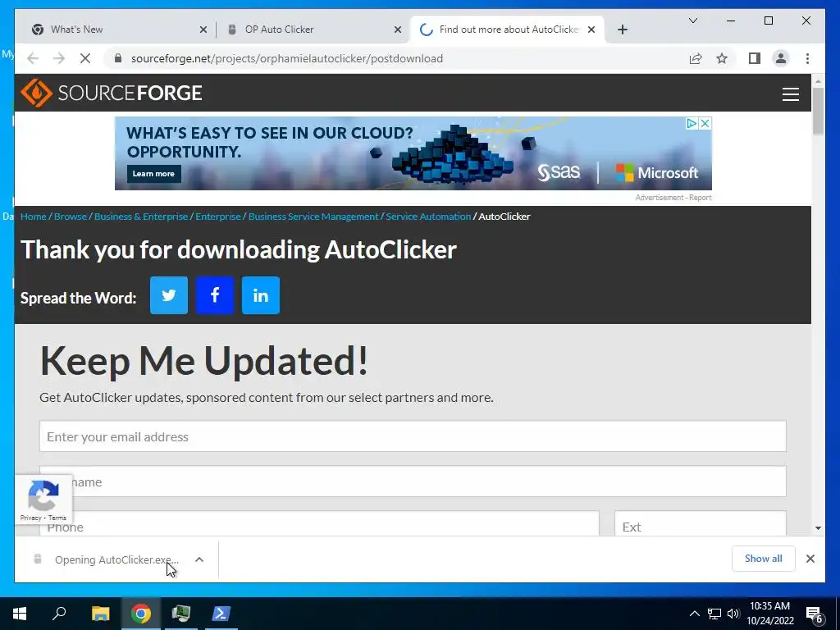Viewport: 840px width, 630px height.
Task: Close the OP Auto Clicker tab
Action: (398, 30)
